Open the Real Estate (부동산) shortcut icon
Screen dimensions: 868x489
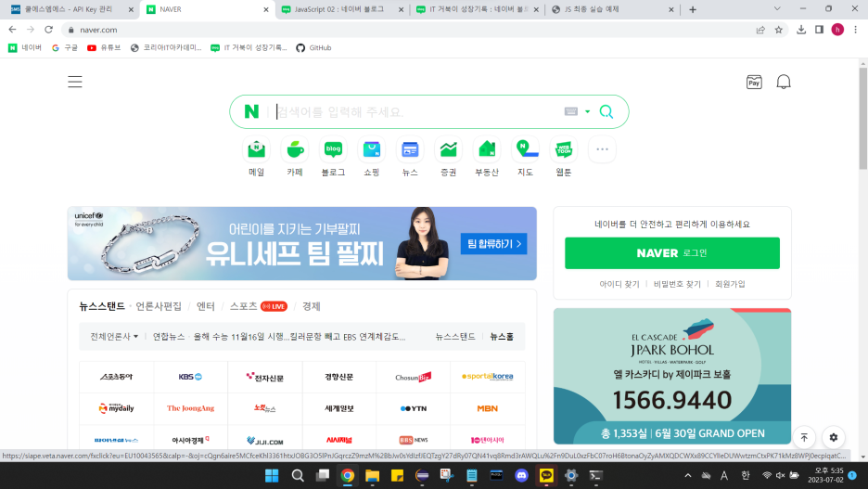coord(487,149)
